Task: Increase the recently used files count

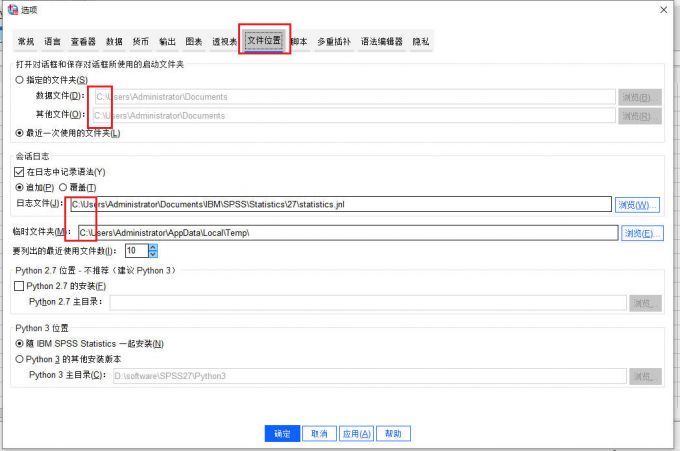Action: [x=153, y=247]
